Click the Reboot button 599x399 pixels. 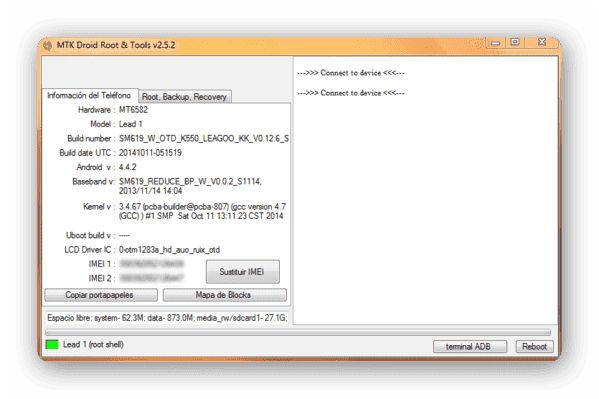click(x=534, y=347)
